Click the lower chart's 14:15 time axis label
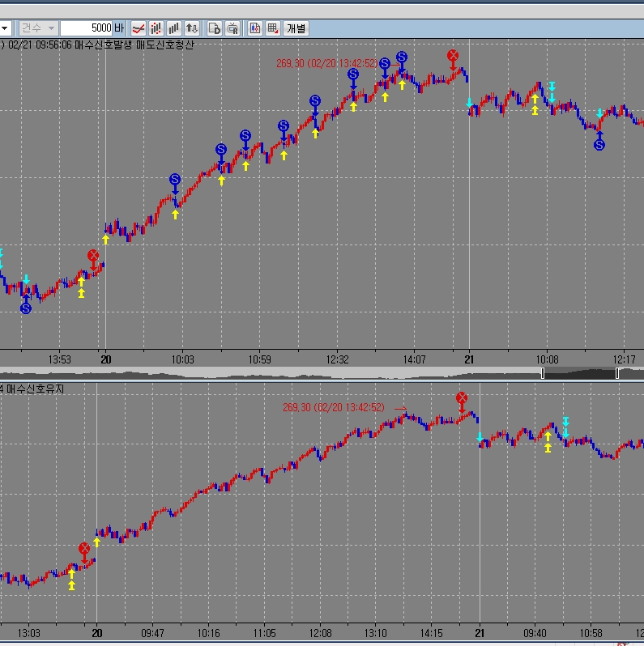Screen dimensions: 644x646 pyautogui.click(x=431, y=633)
